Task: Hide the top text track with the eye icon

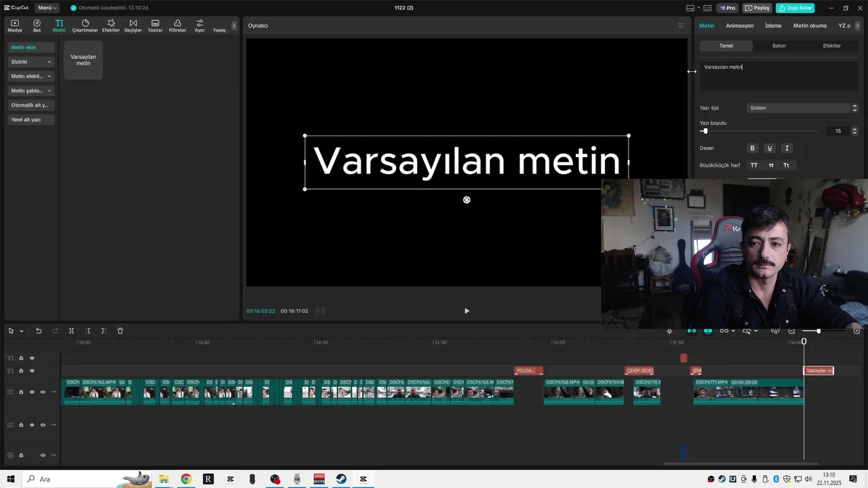Action: tap(32, 358)
